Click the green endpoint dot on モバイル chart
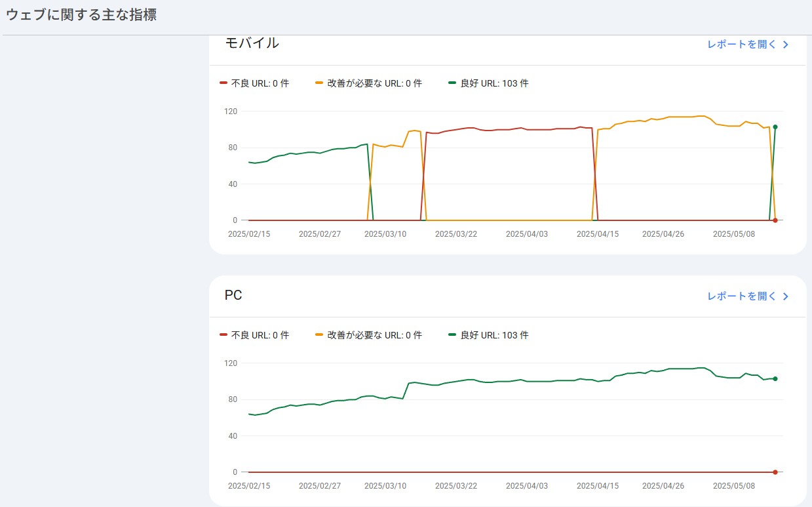The height and width of the screenshot is (507, 812). tap(775, 127)
